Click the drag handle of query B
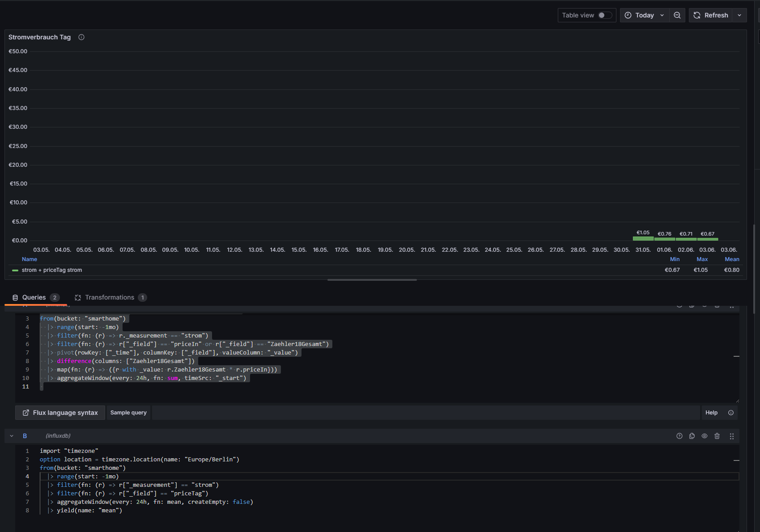 coord(731,436)
